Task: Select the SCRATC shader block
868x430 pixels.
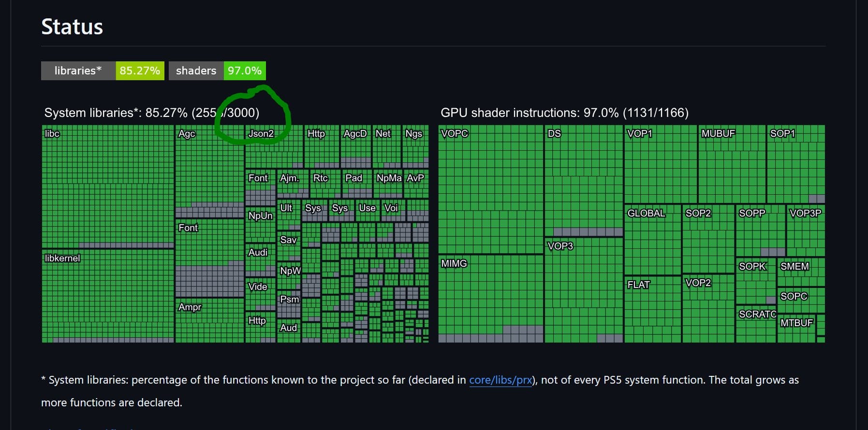Action: click(x=756, y=324)
